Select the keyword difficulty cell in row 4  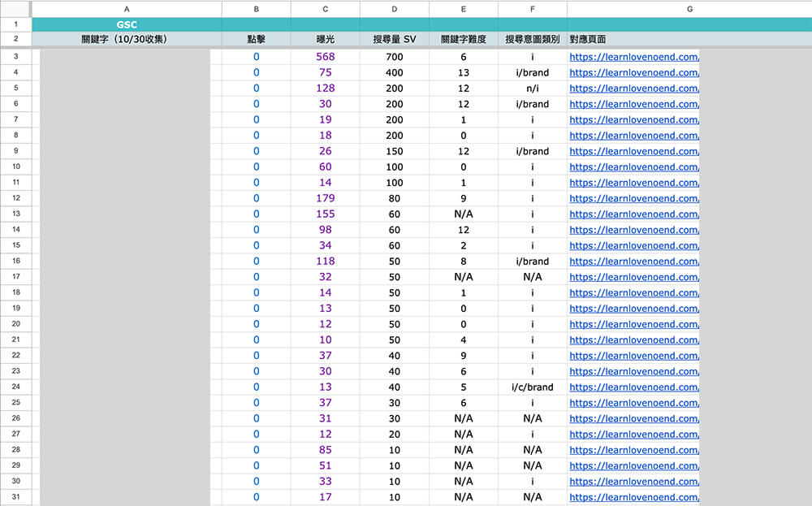(464, 72)
